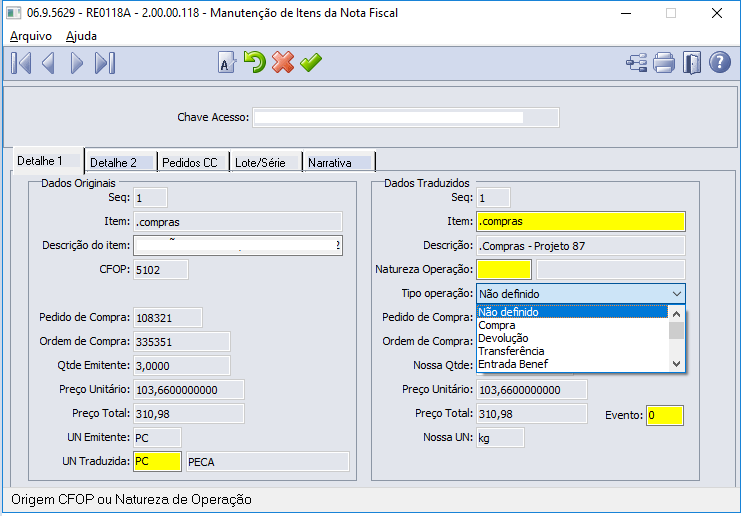
Task: Click original Ordem de Compra field 335351
Action: point(182,342)
